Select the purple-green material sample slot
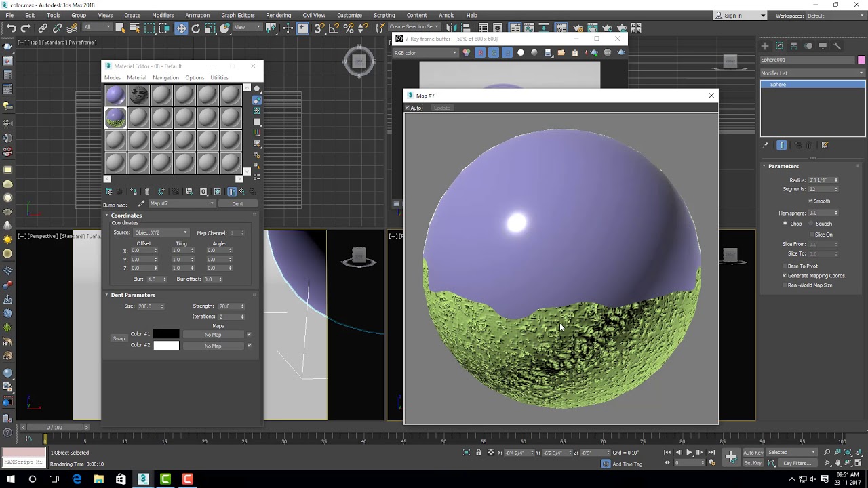The height and width of the screenshot is (488, 868). click(115, 118)
